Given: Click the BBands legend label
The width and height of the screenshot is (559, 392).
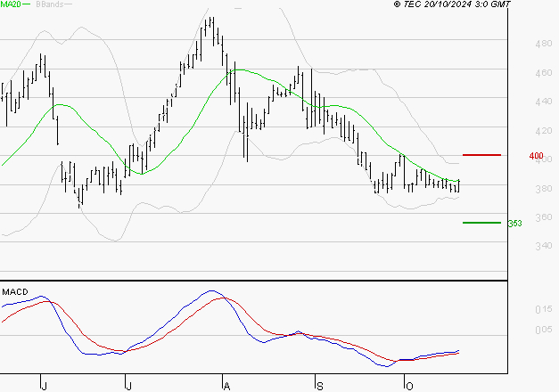Looking at the screenshot, I should tap(50, 4).
